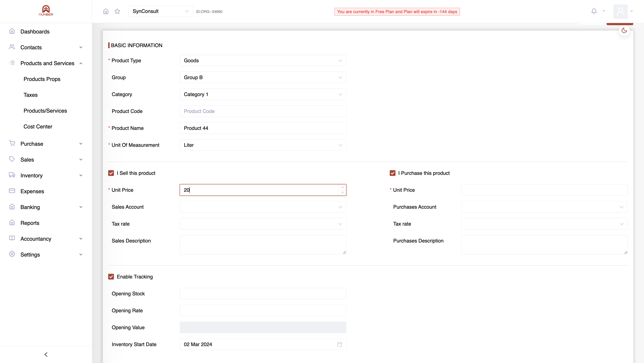
Task: Click the Sales Description text area
Action: pyautogui.click(x=263, y=245)
